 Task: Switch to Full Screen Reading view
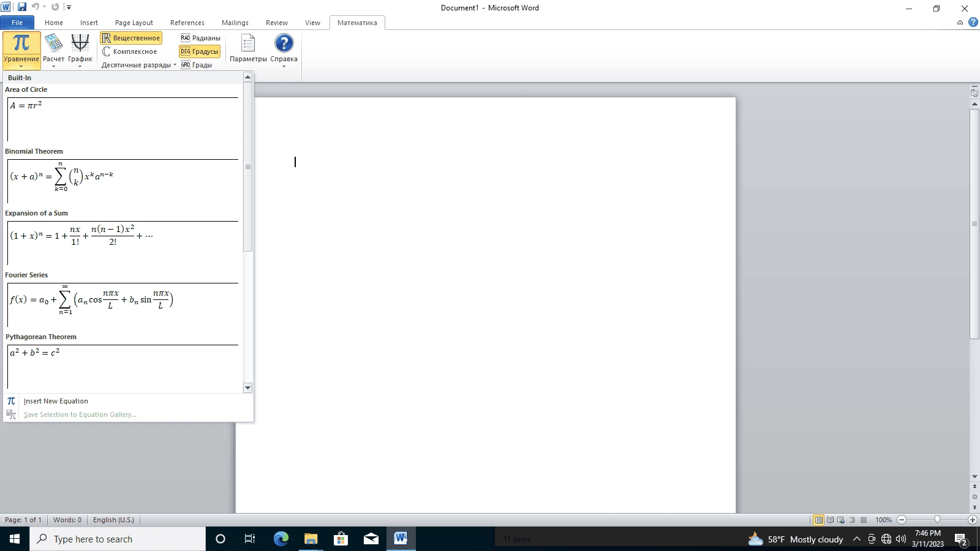830,520
